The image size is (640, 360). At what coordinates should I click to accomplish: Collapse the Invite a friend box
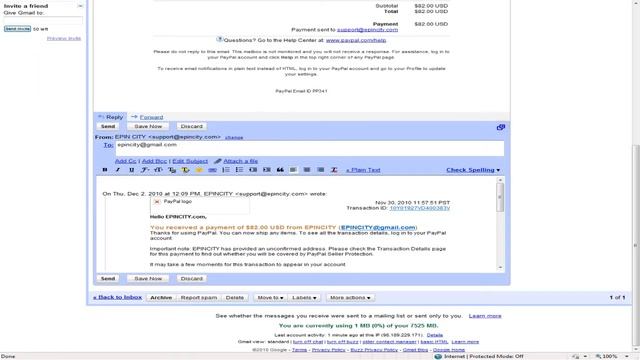point(80,6)
